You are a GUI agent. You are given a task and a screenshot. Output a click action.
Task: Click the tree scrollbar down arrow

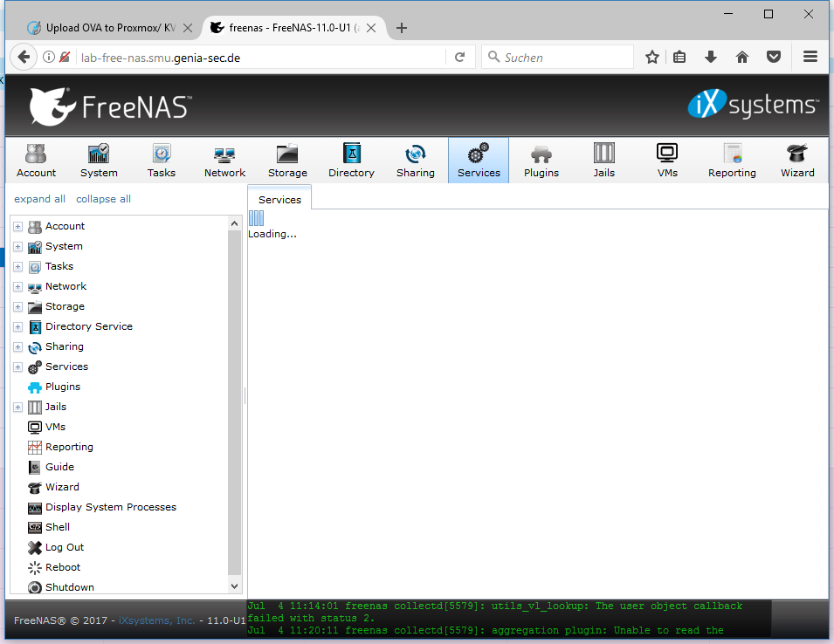click(x=234, y=586)
